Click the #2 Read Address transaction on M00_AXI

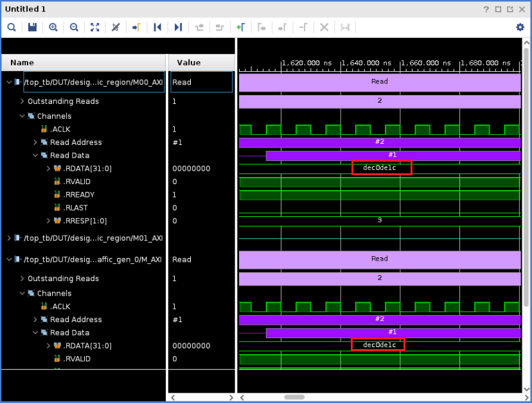(x=380, y=142)
